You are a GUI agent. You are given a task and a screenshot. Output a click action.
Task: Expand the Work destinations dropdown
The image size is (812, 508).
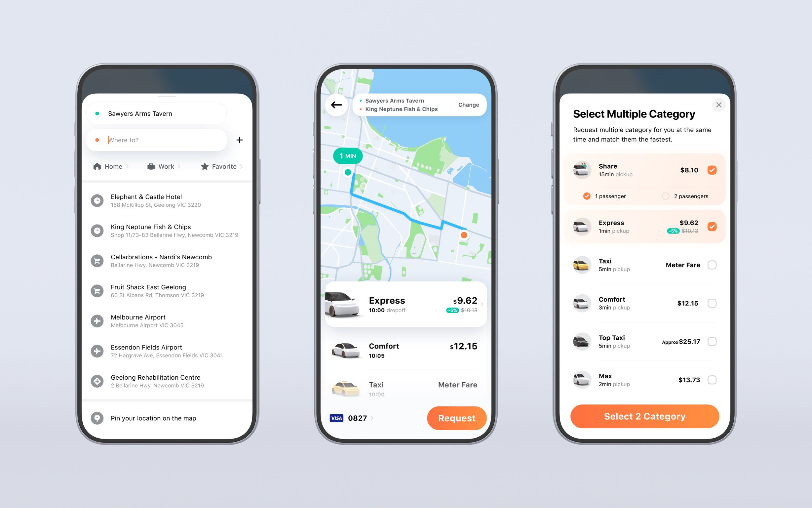pyautogui.click(x=166, y=166)
